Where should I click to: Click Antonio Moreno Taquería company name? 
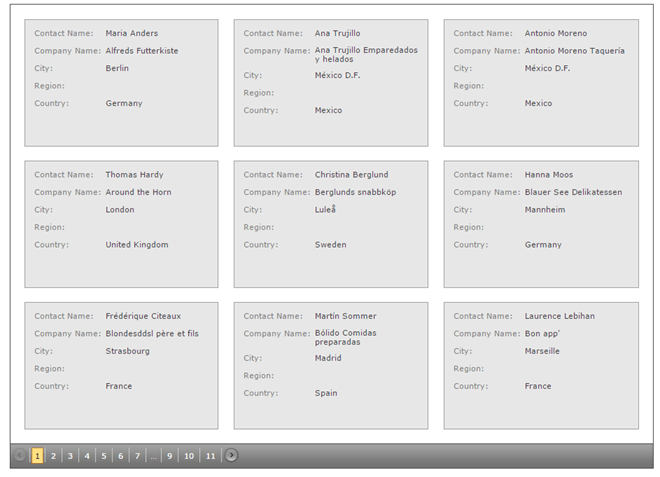click(x=575, y=51)
